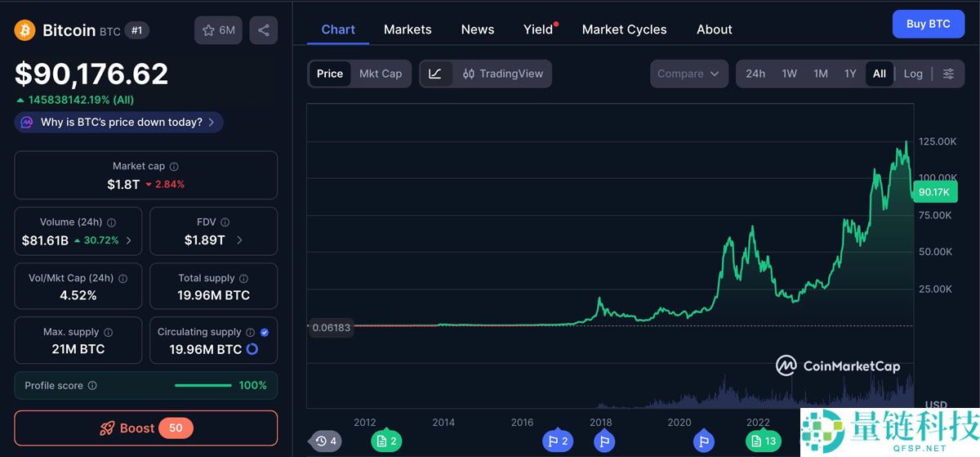Click the Market cap info icon
The height and width of the screenshot is (457, 980).
(x=174, y=166)
